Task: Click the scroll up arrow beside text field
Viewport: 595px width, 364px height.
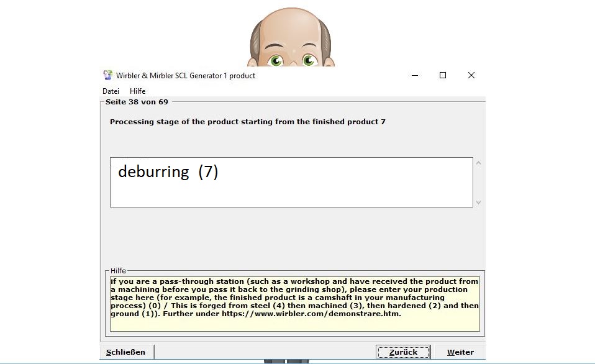Action: point(479,163)
